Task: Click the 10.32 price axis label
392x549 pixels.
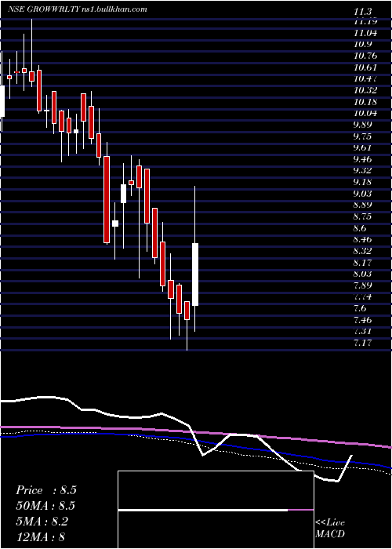Action: [365, 90]
